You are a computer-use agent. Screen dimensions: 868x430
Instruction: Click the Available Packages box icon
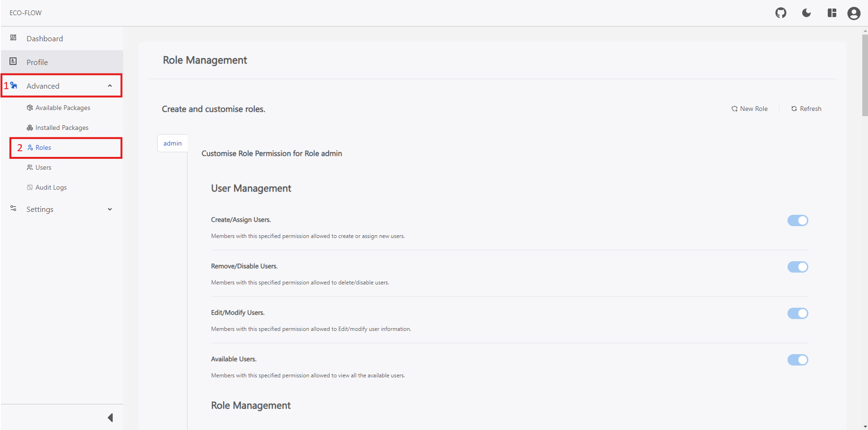30,108
